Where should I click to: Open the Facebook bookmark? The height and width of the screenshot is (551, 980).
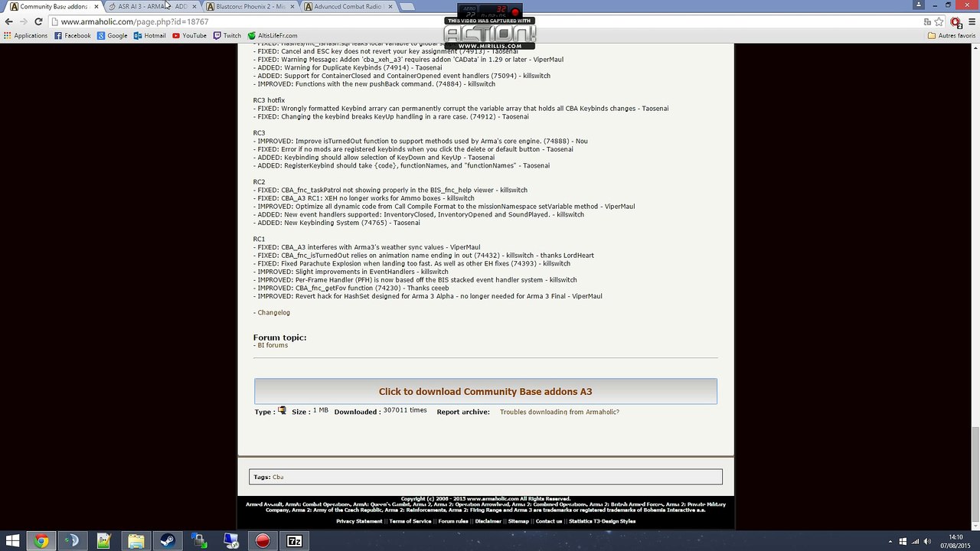(73, 35)
